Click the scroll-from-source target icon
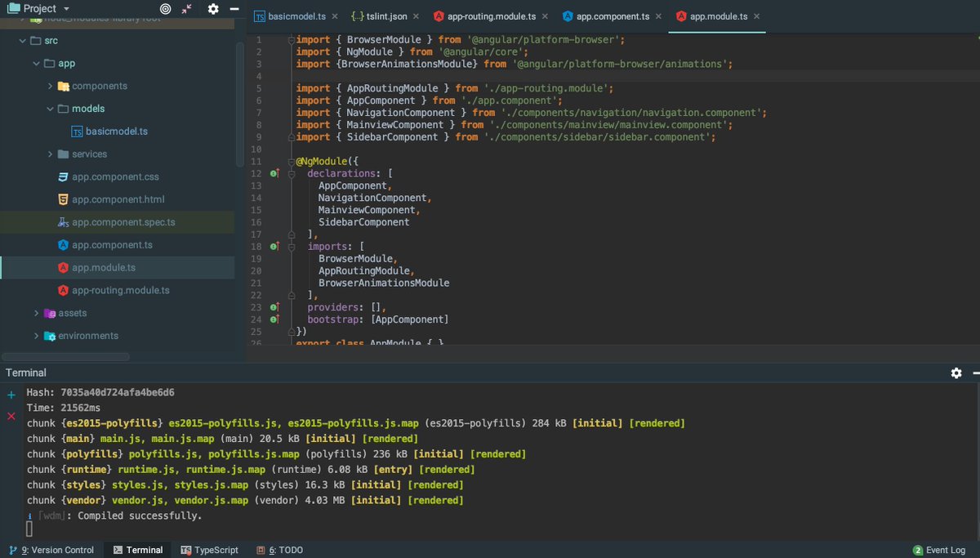Screen dimensions: 980x558 (x=165, y=9)
